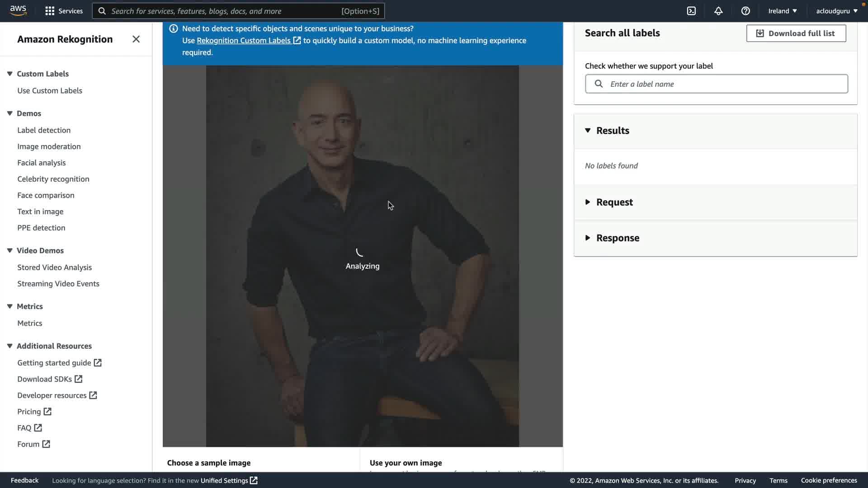Open the acloudguru account menu
The height and width of the screenshot is (488, 868).
pos(836,11)
